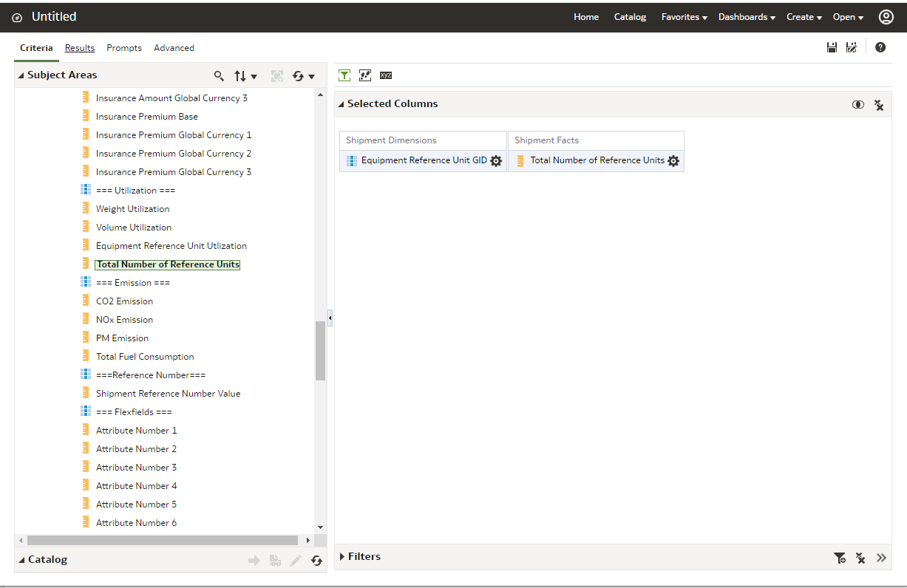Open the Create menu
Image resolution: width=907 pixels, height=588 pixels.
804,17
